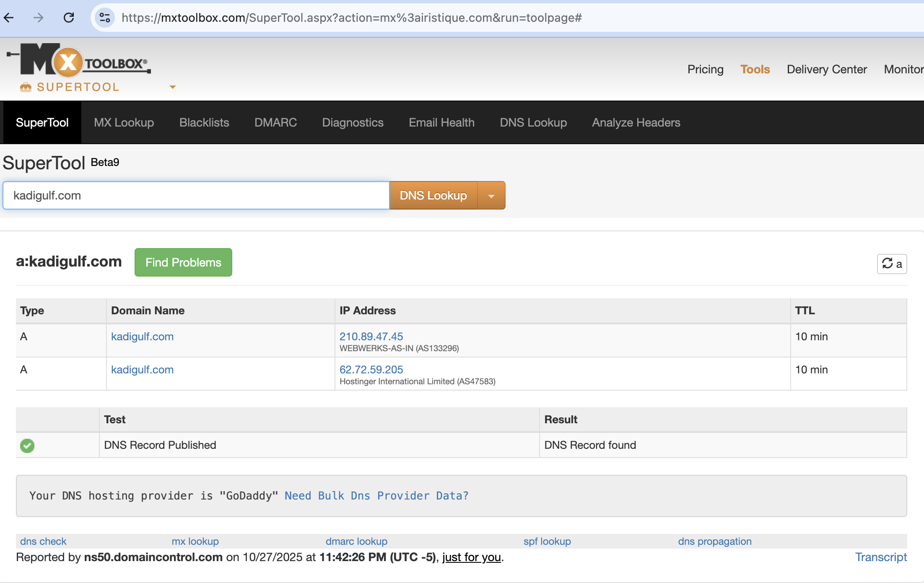Image resolution: width=924 pixels, height=585 pixels.
Task: Reload the page with refresh icon
Action: [x=69, y=18]
